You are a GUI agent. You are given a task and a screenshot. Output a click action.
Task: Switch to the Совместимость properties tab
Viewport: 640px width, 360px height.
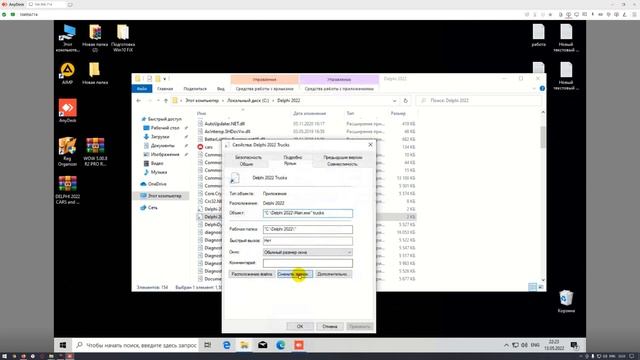[342, 164]
